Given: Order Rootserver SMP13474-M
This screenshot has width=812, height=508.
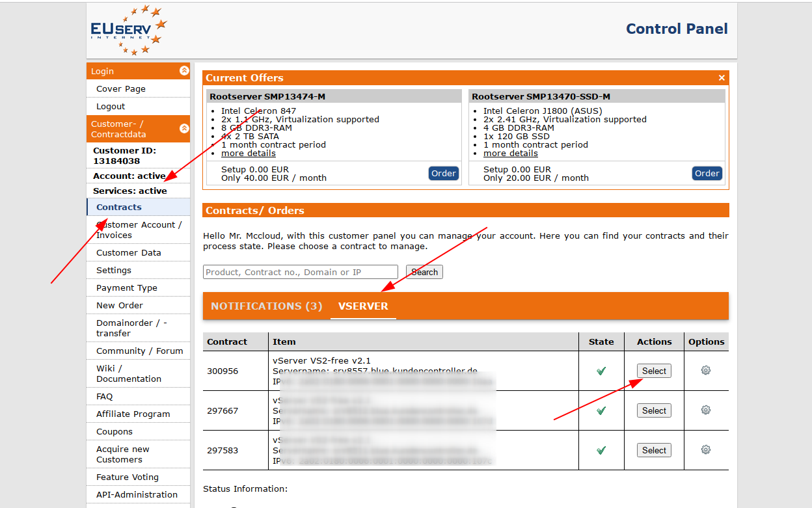Looking at the screenshot, I should pos(444,173).
